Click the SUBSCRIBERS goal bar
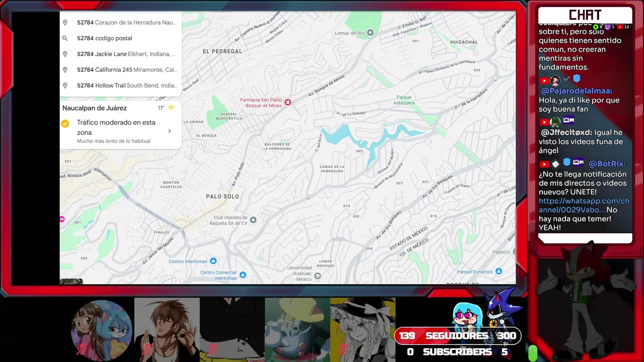644x362 pixels. pos(457,352)
